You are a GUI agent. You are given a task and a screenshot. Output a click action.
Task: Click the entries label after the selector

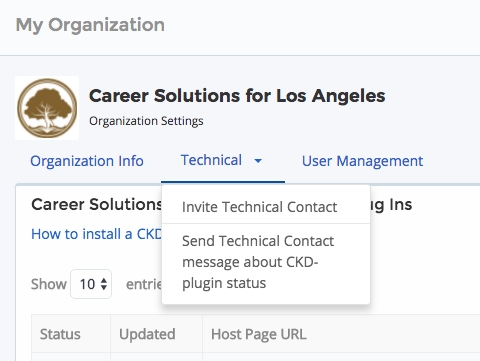(x=144, y=284)
